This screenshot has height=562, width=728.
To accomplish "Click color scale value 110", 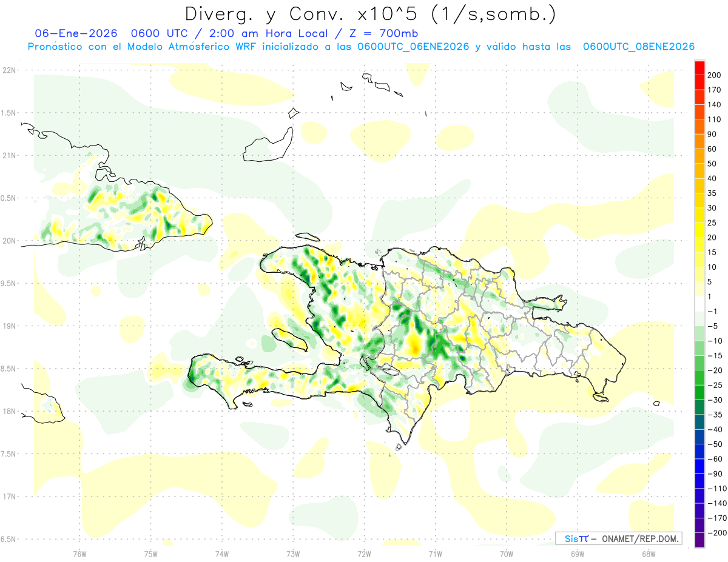I will tap(714, 119).
